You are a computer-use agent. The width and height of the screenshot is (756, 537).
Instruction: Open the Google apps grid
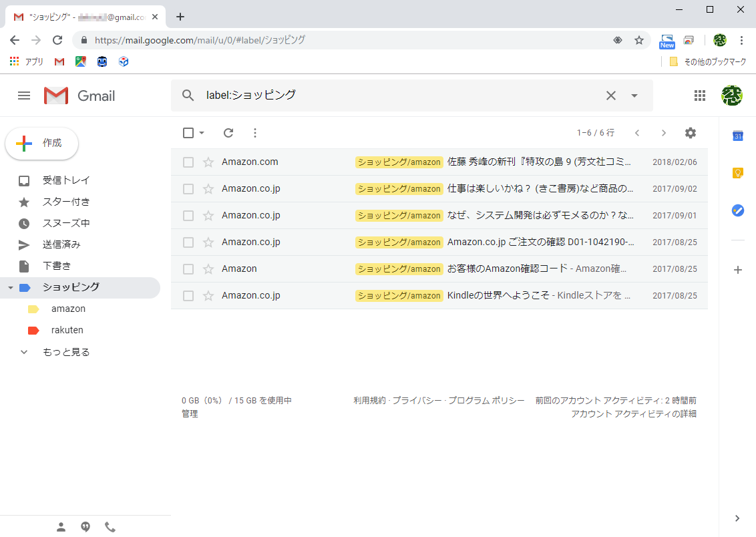pos(700,96)
